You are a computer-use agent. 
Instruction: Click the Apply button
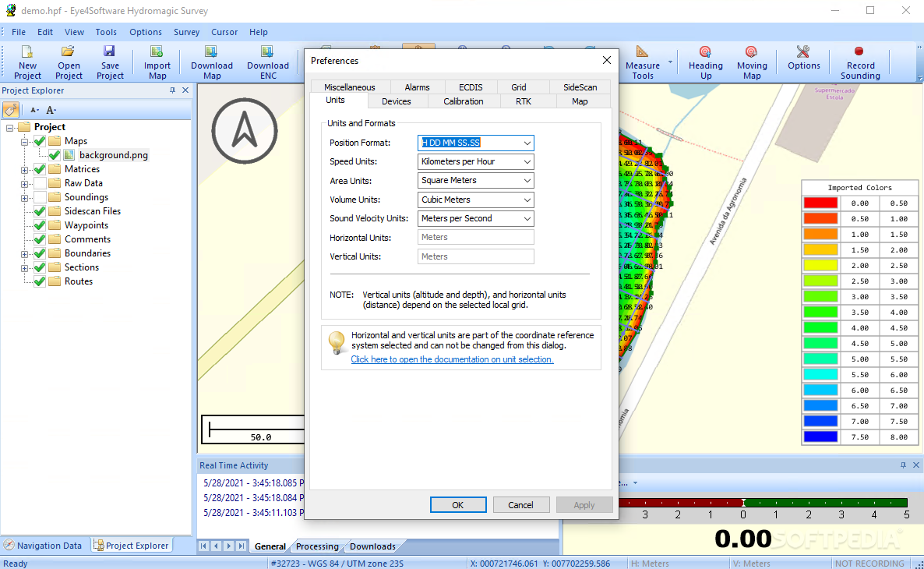click(x=584, y=505)
